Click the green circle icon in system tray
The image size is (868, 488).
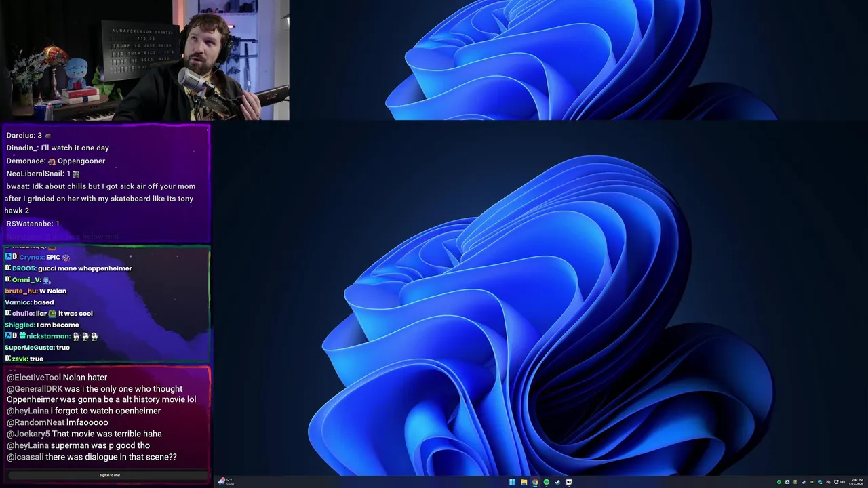(779, 482)
